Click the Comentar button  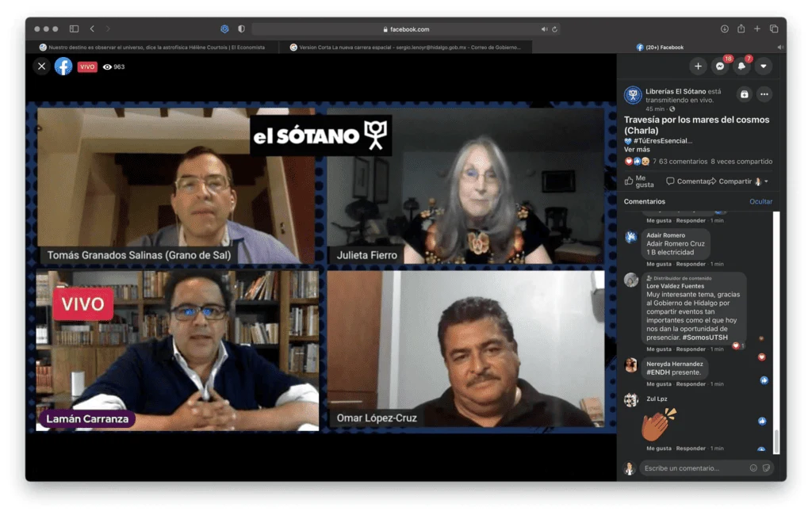688,181
